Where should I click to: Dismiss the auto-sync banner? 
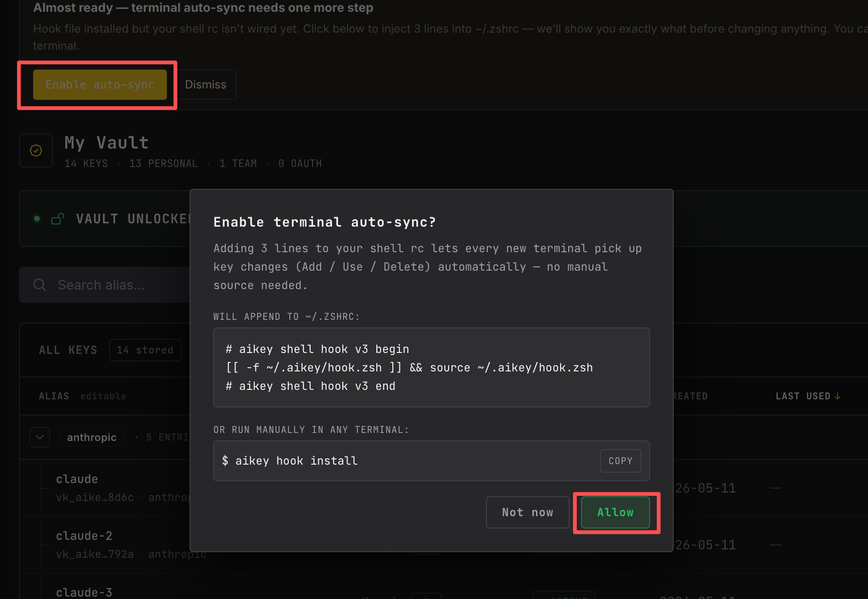pos(206,85)
